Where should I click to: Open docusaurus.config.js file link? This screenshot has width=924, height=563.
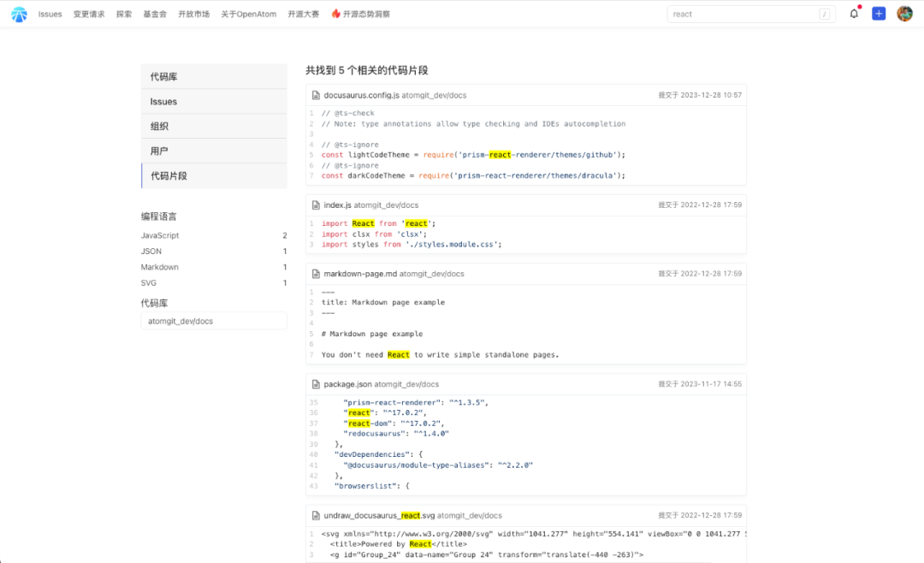point(361,95)
